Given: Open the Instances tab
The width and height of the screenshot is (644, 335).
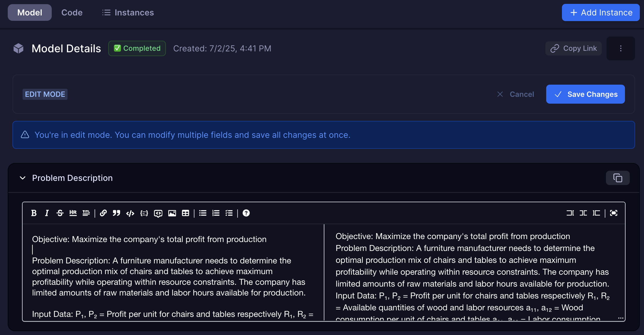Looking at the screenshot, I should [128, 12].
